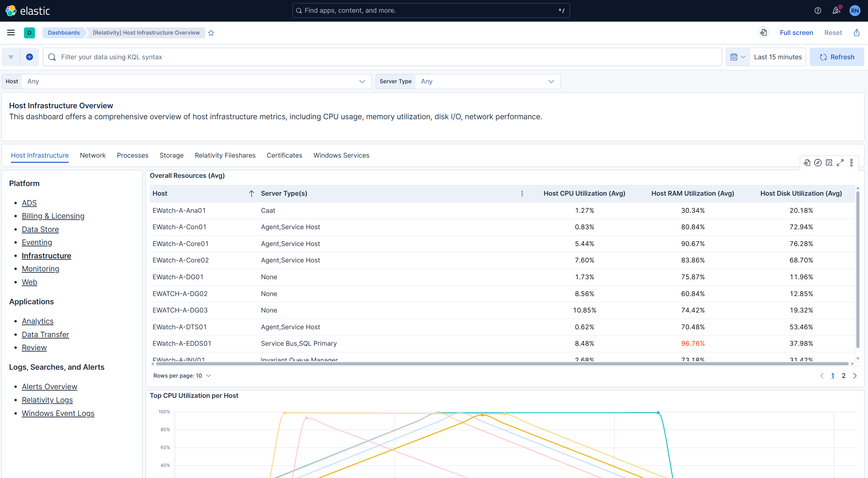868x478 pixels.
Task: Click the panel inspect icon
Action: tap(829, 163)
